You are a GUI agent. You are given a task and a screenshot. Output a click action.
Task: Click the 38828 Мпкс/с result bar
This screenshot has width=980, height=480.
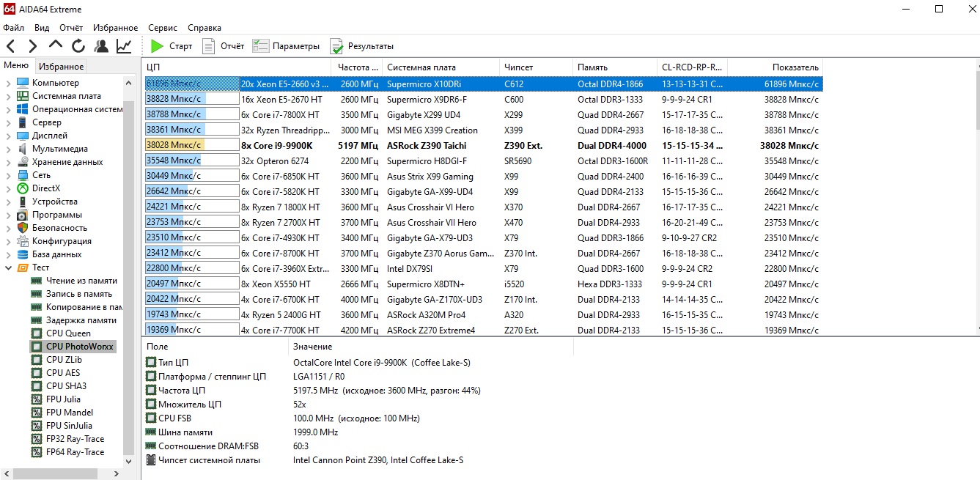pos(192,99)
